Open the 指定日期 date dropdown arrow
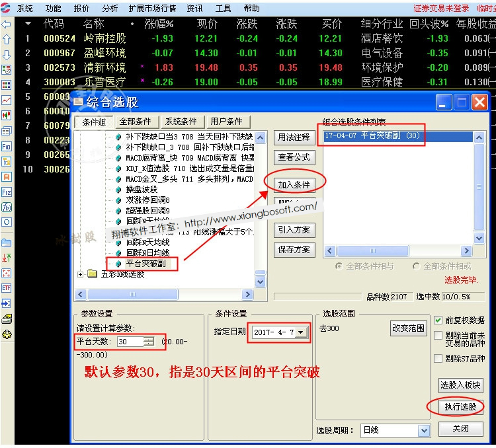This screenshot has width=496, height=448. tap(301, 332)
